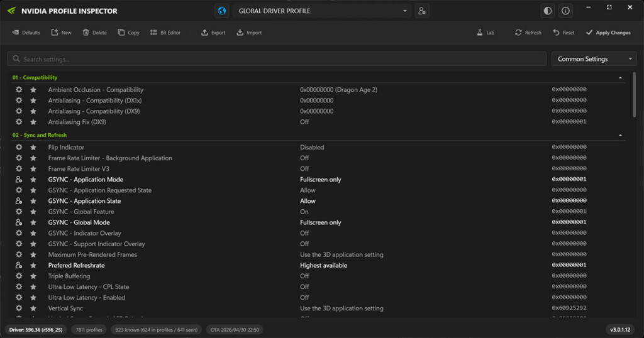Viewport: 644px width, 338px height.
Task: Click gear icon for GSYNC - Global Feature
Action: [19, 212]
